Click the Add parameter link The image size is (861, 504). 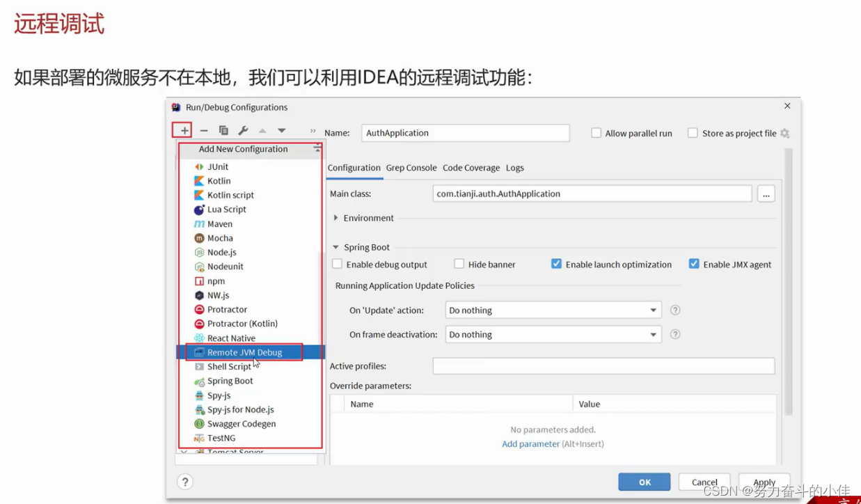531,443
